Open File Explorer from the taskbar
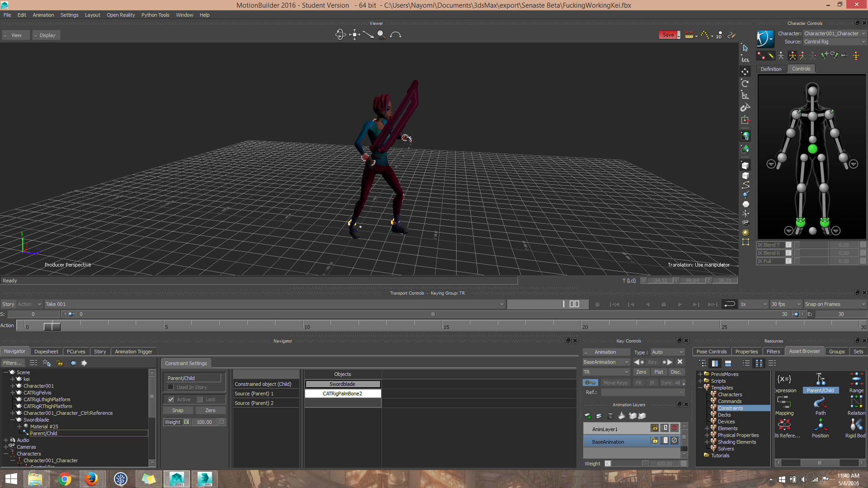Screen dimensions: 868x488 click(35, 479)
